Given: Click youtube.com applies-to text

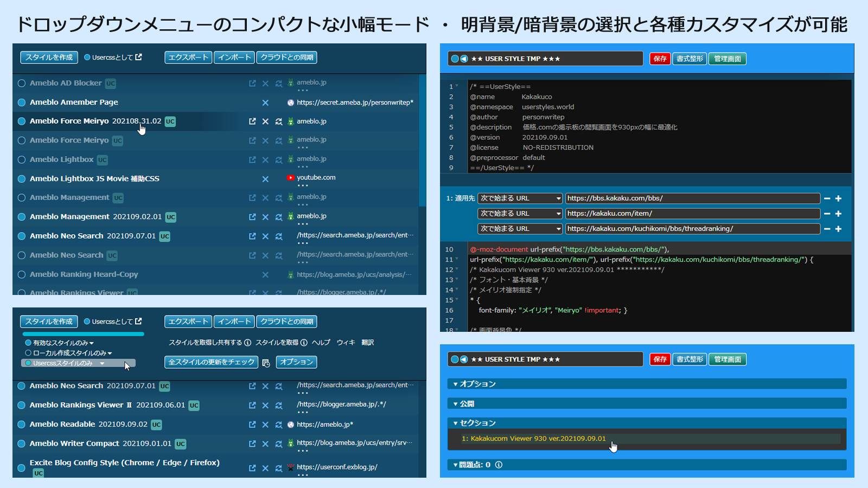Looking at the screenshot, I should 316,178.
